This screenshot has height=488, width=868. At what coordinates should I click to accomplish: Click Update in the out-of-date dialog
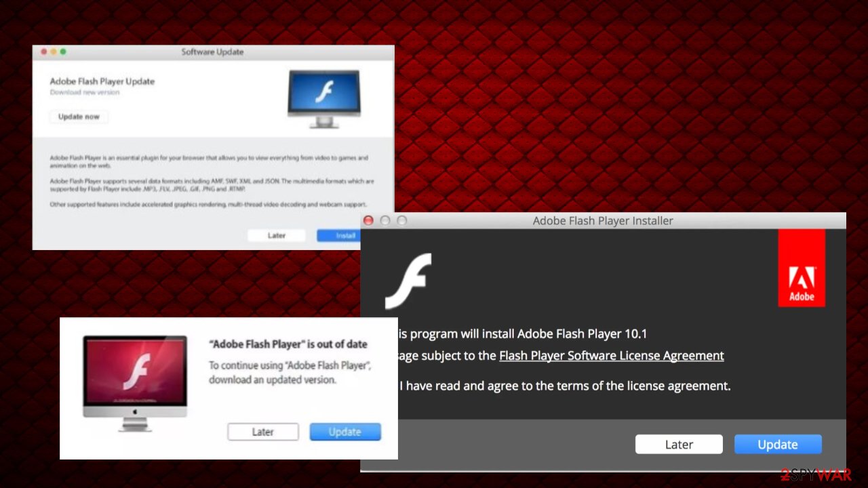(345, 432)
